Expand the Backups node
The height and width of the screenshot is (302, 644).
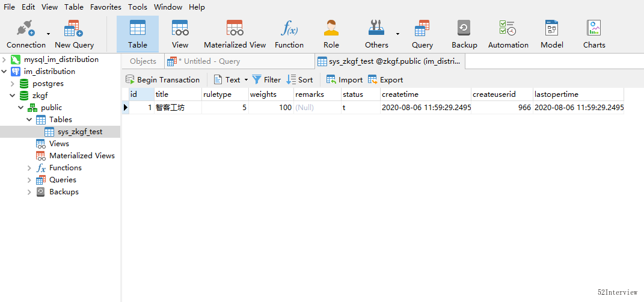tap(29, 192)
